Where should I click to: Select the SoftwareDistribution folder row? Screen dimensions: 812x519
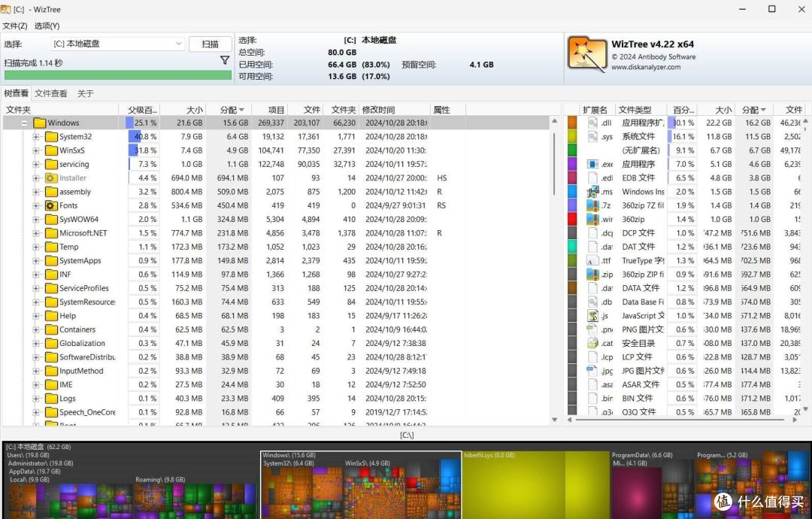pos(275,357)
